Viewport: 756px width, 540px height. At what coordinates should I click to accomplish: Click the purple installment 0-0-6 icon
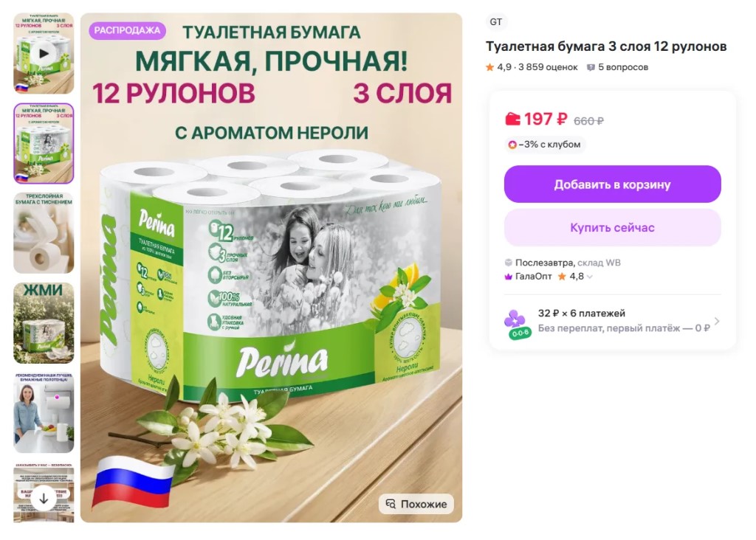point(518,324)
